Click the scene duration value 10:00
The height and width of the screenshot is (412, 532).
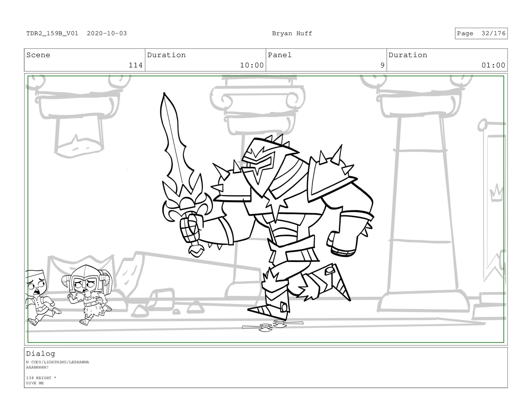pyautogui.click(x=252, y=65)
